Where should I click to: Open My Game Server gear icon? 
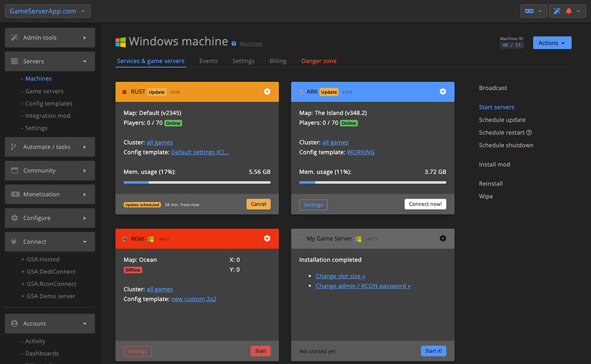pos(442,238)
